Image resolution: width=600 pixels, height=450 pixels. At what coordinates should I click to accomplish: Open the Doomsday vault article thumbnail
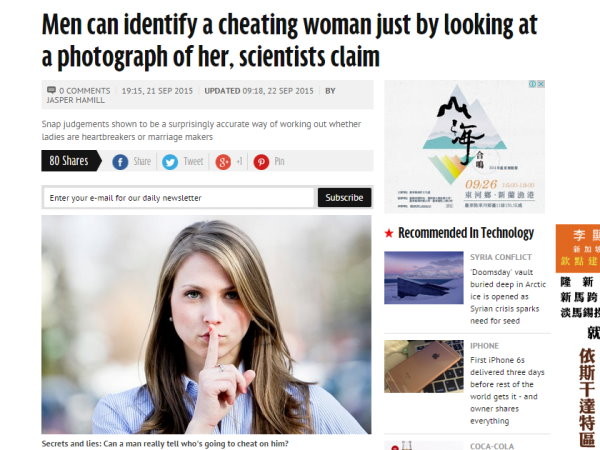click(424, 278)
